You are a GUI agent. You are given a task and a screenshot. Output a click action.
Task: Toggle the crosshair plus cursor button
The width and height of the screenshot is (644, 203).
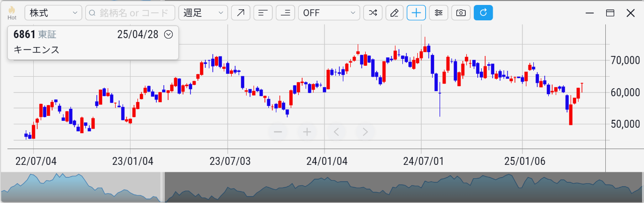click(x=416, y=13)
